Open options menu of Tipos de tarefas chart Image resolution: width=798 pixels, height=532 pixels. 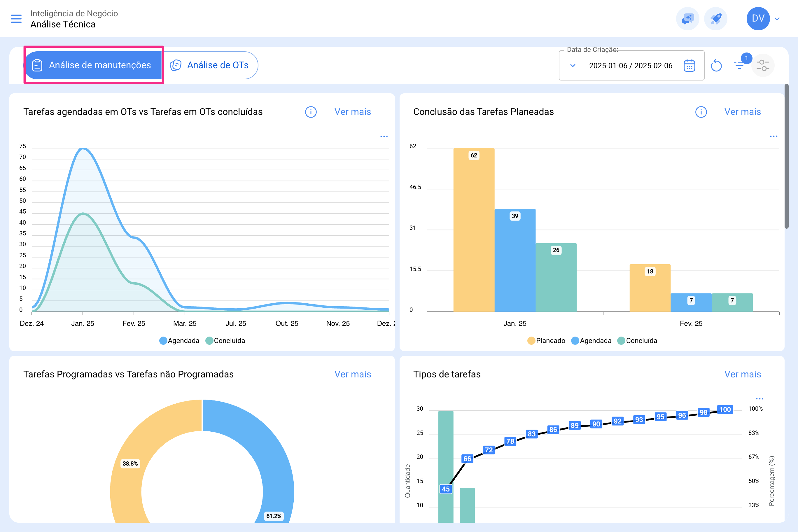(x=760, y=399)
